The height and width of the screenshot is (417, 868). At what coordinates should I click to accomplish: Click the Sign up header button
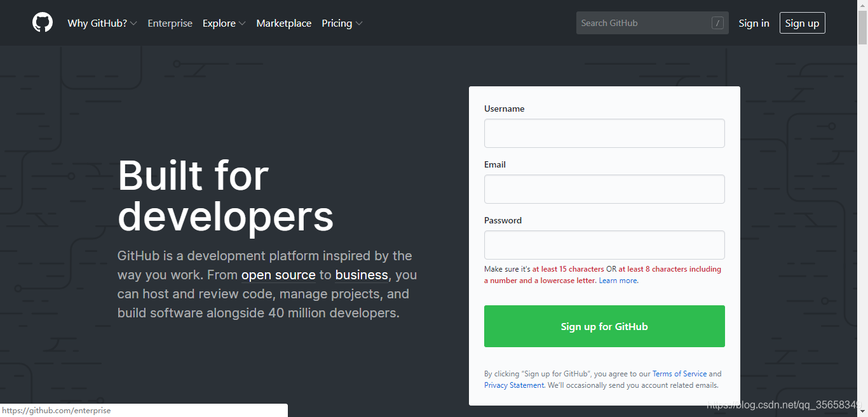pos(802,23)
